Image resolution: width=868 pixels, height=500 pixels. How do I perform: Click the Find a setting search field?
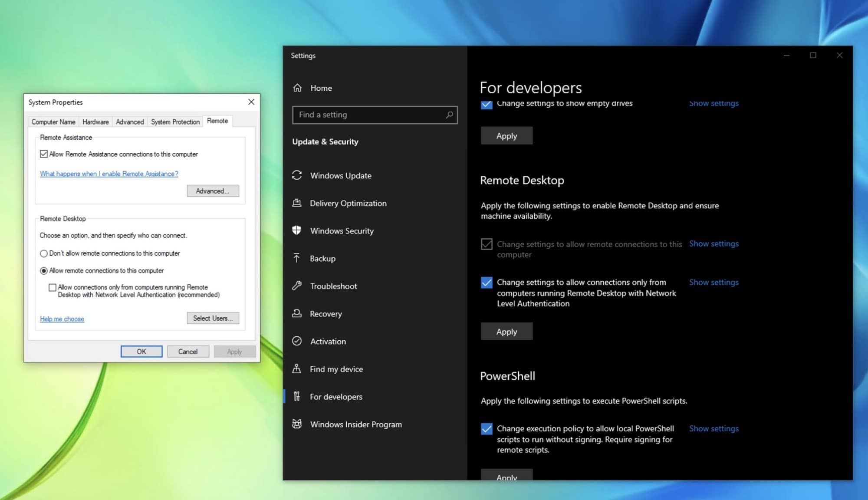point(375,115)
